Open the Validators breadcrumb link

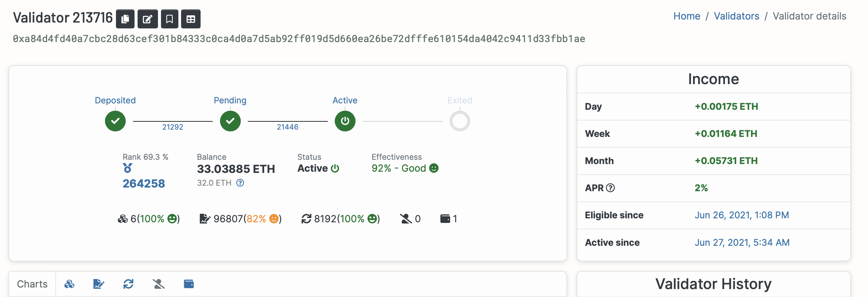tap(736, 16)
